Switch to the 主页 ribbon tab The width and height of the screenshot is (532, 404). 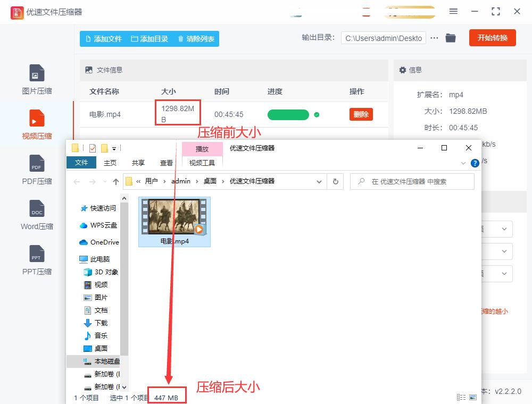110,163
